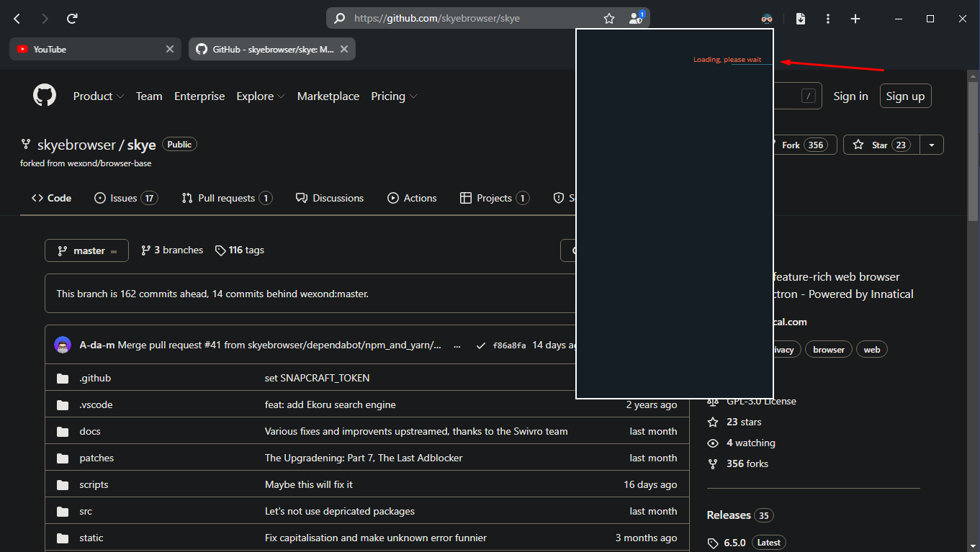980x552 pixels.
Task: Open the master branch selector
Action: click(86, 250)
